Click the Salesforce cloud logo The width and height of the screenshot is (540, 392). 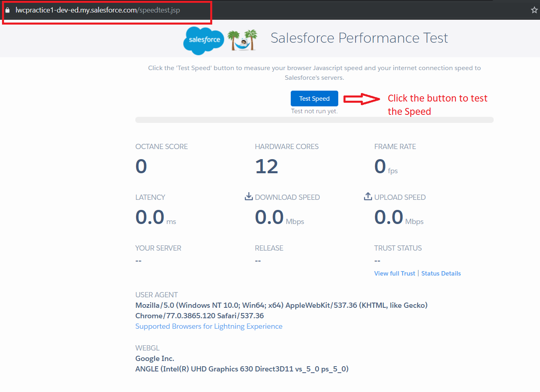click(x=204, y=40)
